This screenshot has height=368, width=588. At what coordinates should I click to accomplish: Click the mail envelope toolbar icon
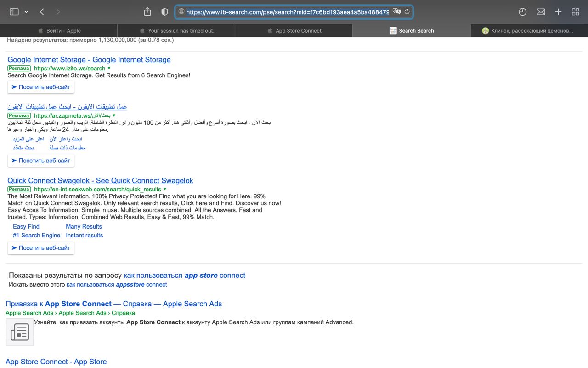pyautogui.click(x=541, y=12)
